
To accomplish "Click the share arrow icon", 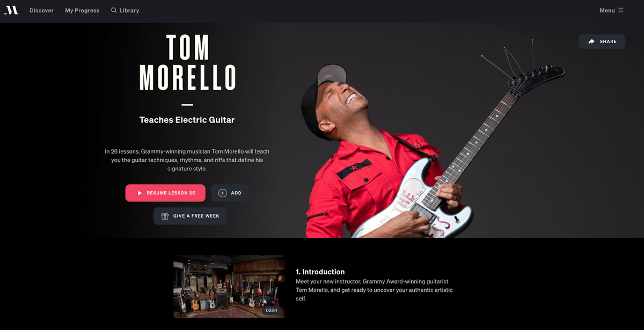I will point(591,41).
